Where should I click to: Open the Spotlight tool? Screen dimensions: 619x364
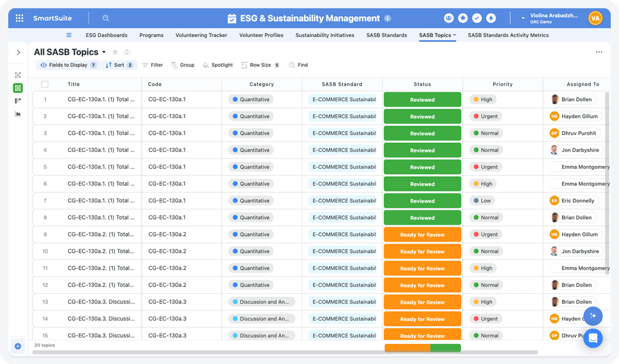pos(217,65)
